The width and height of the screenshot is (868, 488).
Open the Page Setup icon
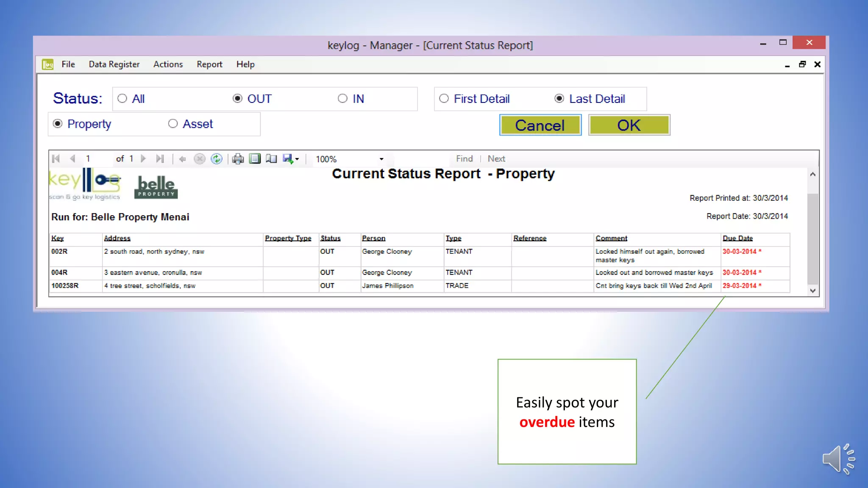[271, 159]
